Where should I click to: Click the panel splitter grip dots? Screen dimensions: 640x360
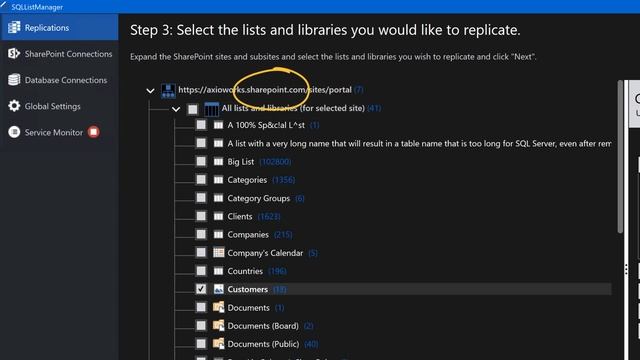(626, 269)
